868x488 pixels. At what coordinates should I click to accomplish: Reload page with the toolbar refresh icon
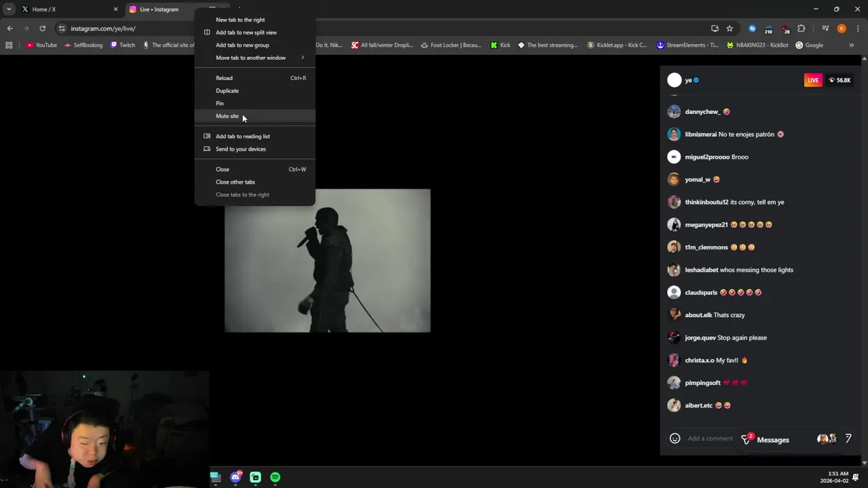click(42, 28)
